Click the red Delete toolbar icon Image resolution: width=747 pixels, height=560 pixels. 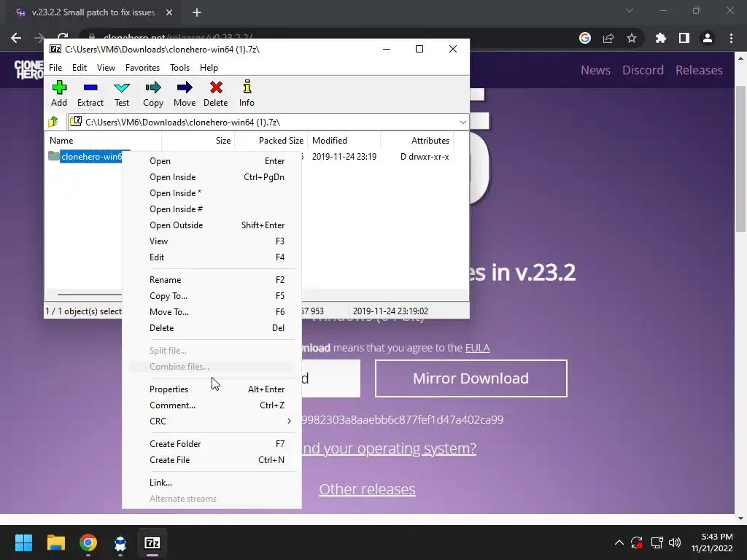216,93
